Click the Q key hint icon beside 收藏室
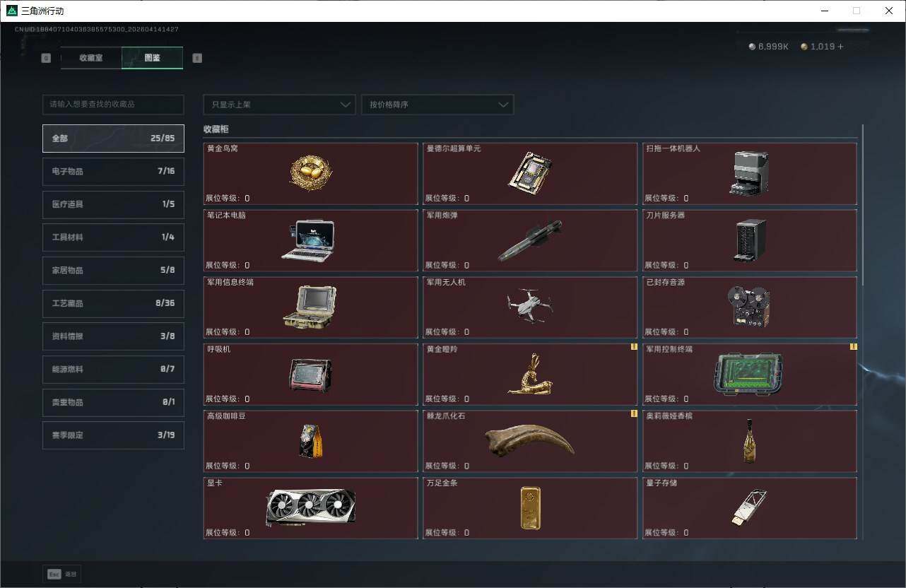This screenshot has width=906, height=588. (x=46, y=58)
